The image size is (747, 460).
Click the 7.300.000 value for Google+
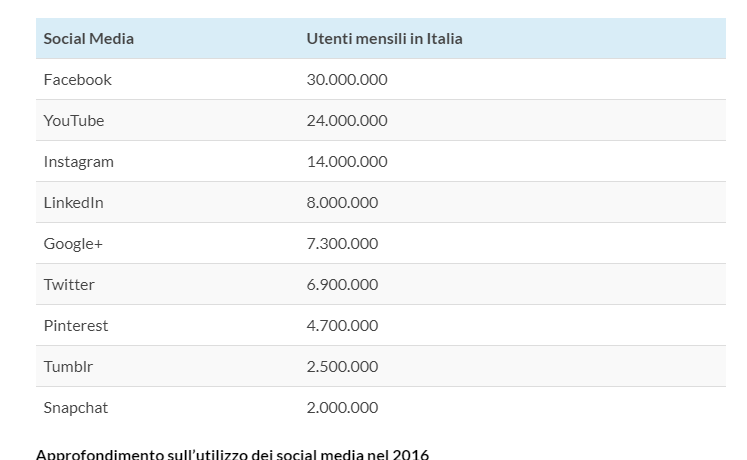(342, 244)
